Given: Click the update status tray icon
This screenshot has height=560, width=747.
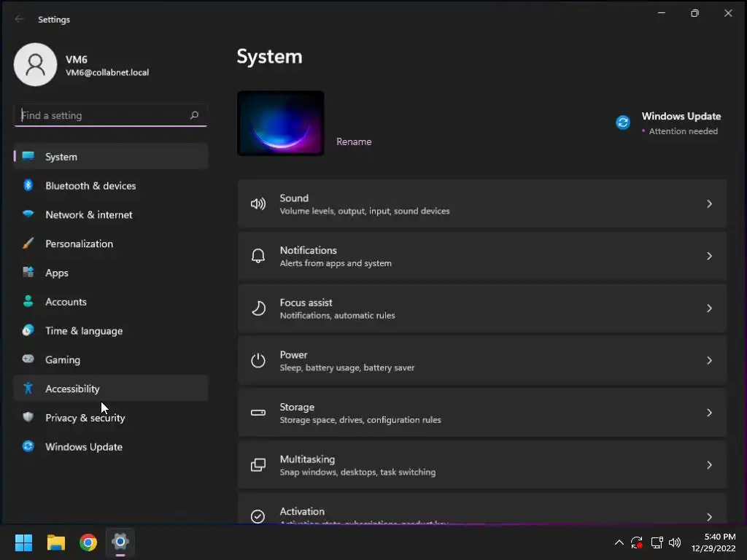Looking at the screenshot, I should (x=636, y=542).
